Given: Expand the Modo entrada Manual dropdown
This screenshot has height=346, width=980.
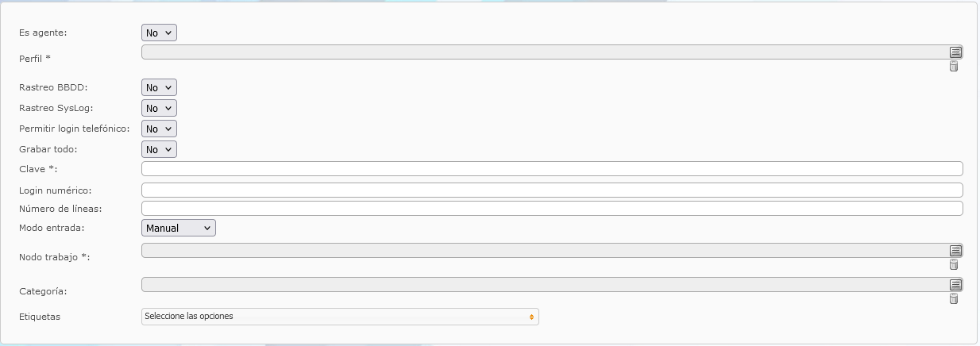Looking at the screenshot, I should point(179,228).
